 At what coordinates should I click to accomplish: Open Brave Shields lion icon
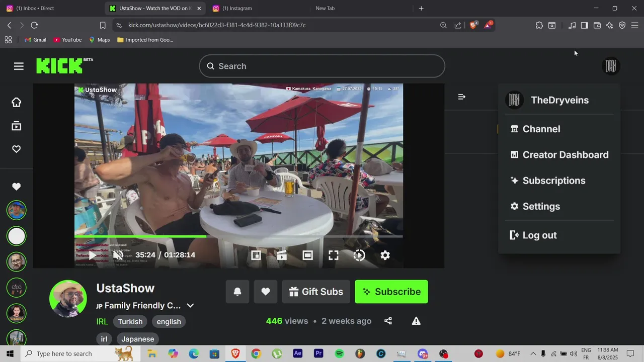click(473, 25)
